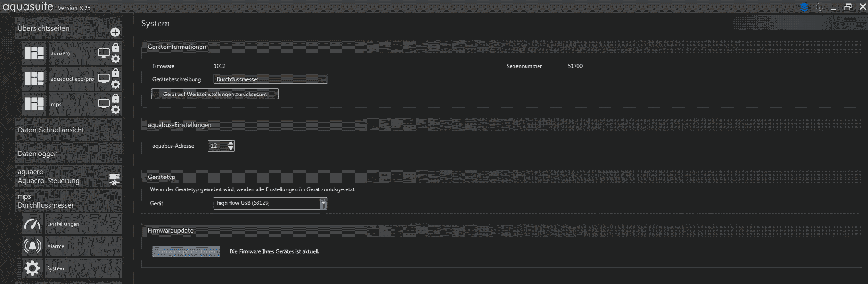Click the plus icon to add overview page
Screen dimensions: 868x284
[115, 32]
